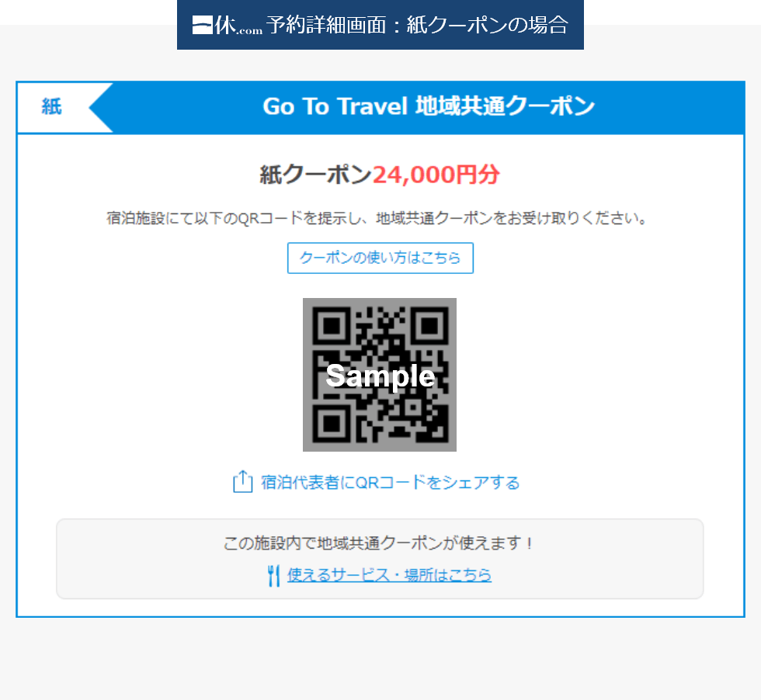
Task: Click the share icon beside QRコードをシェアする
Action: 242,481
